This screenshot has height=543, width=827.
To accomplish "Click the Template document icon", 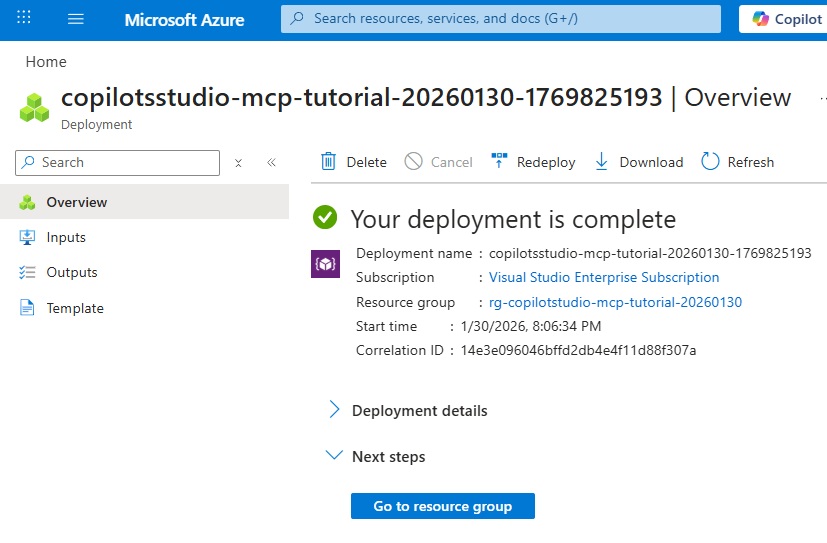I will pos(27,307).
